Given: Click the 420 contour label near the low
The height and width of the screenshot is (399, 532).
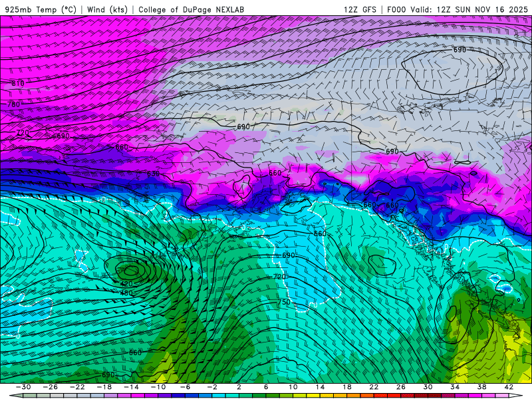Looking at the screenshot, I should [126, 284].
